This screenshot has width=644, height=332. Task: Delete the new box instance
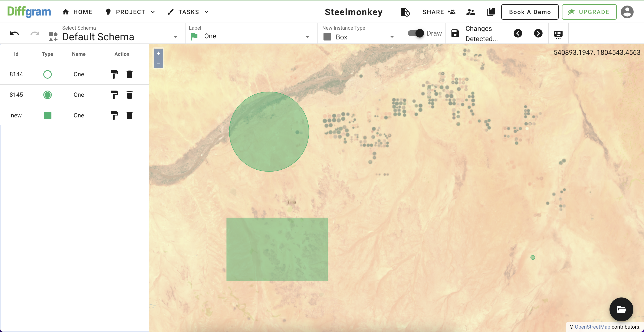[x=129, y=115]
